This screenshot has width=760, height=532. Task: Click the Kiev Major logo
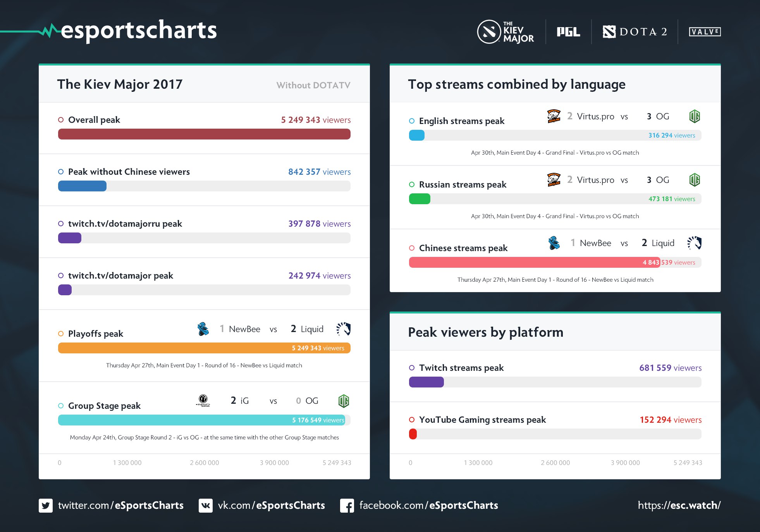(506, 32)
